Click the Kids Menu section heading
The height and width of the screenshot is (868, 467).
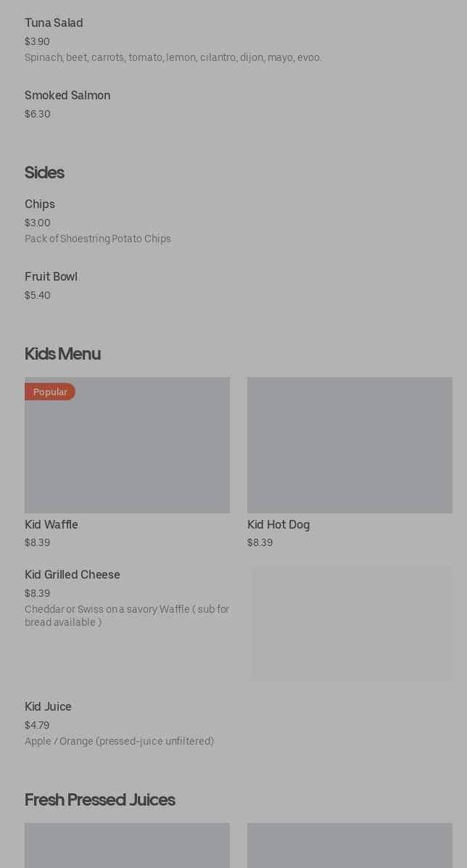pos(62,353)
